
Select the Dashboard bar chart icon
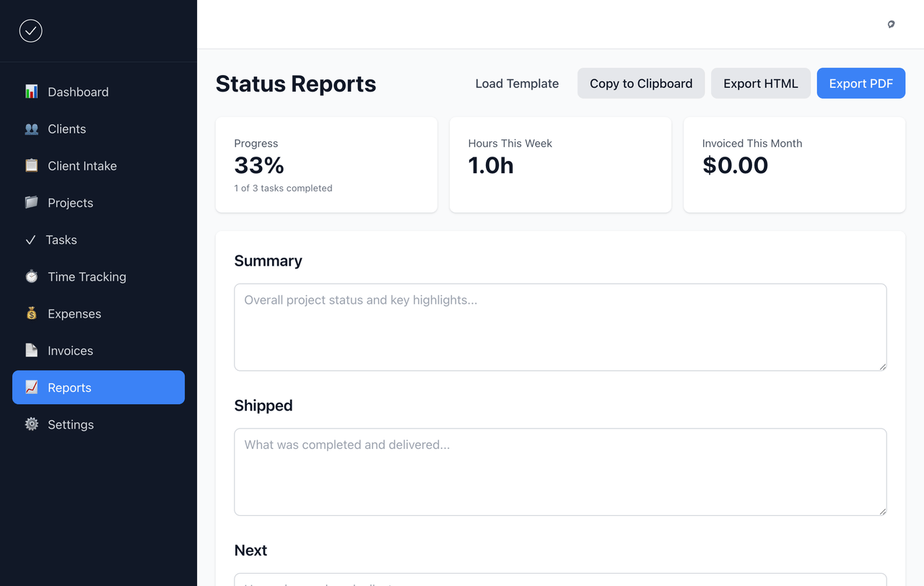coord(31,92)
